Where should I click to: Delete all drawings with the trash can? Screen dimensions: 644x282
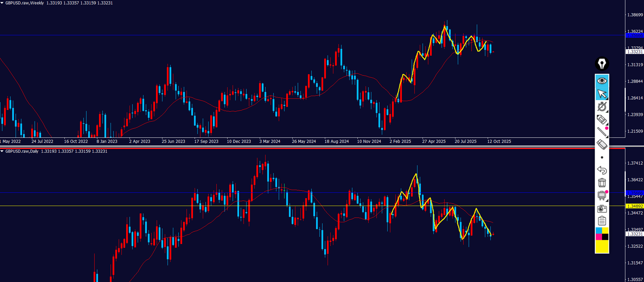(x=602, y=183)
